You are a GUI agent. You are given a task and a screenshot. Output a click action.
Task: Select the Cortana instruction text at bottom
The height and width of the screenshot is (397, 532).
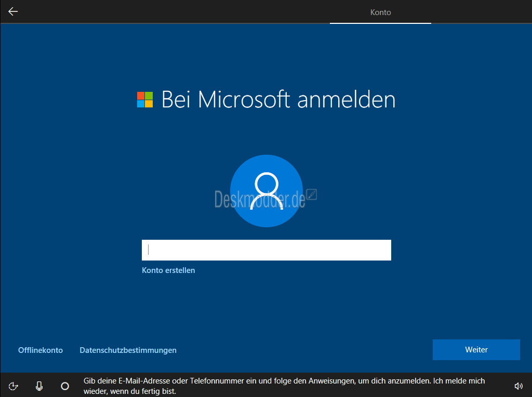tap(284, 386)
